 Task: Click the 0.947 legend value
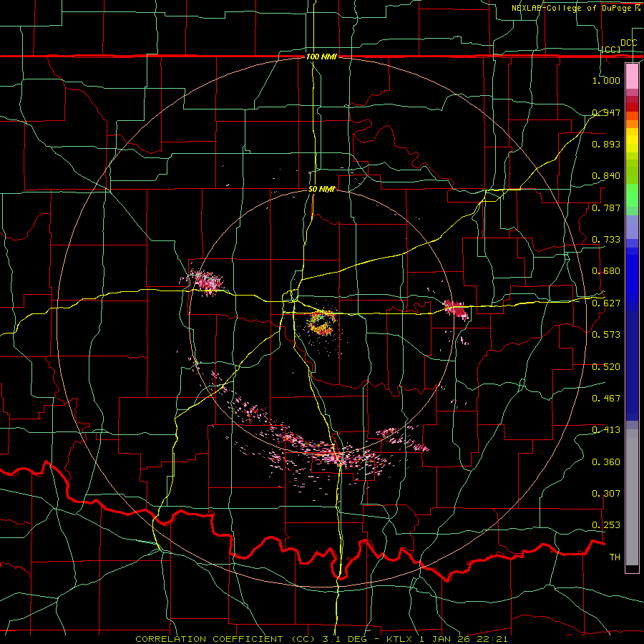click(x=606, y=112)
